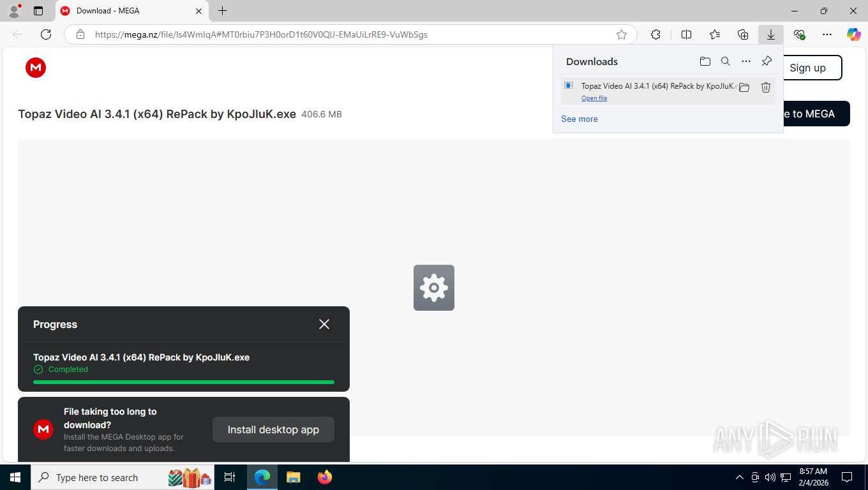Open more options in Downloads panel
Screen dimensions: 868x490
[x=746, y=61]
